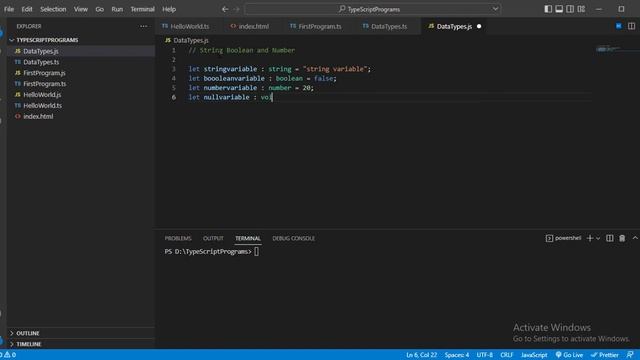Click the blue editor action icon

coord(619,26)
